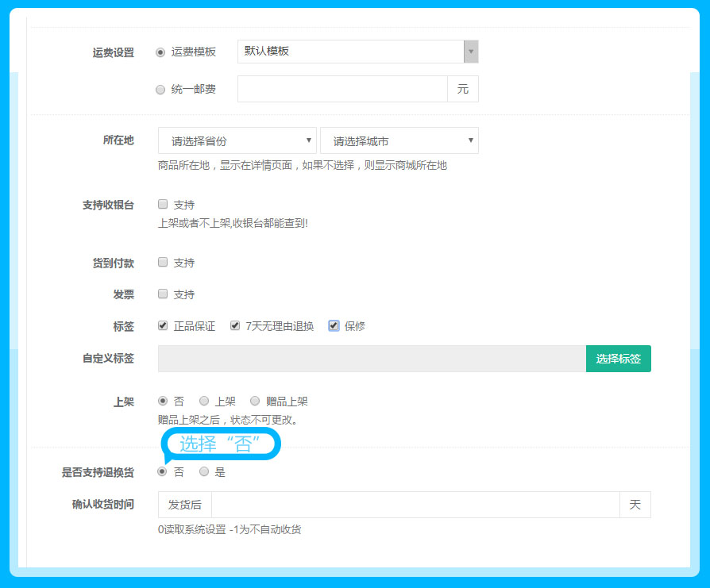Screen dimensions: 710x588
Task: Click the 选择标签 button
Action: [618, 359]
